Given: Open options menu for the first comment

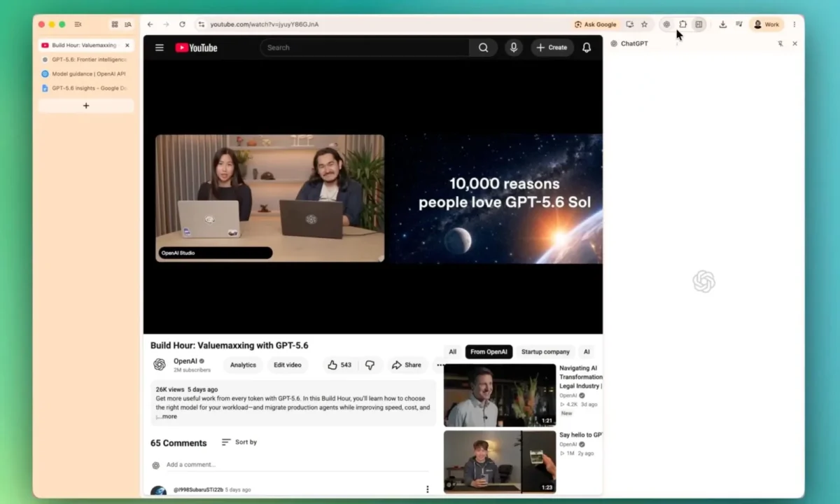Looking at the screenshot, I should pyautogui.click(x=428, y=489).
